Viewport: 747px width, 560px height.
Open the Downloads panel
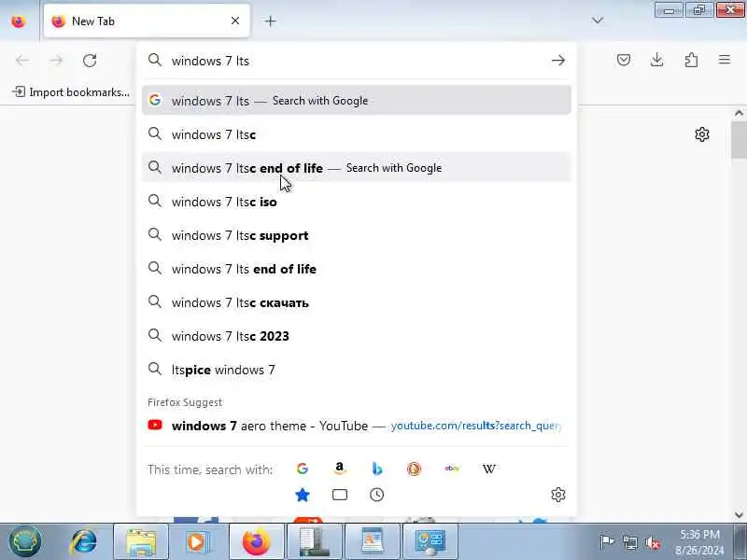[x=657, y=60]
